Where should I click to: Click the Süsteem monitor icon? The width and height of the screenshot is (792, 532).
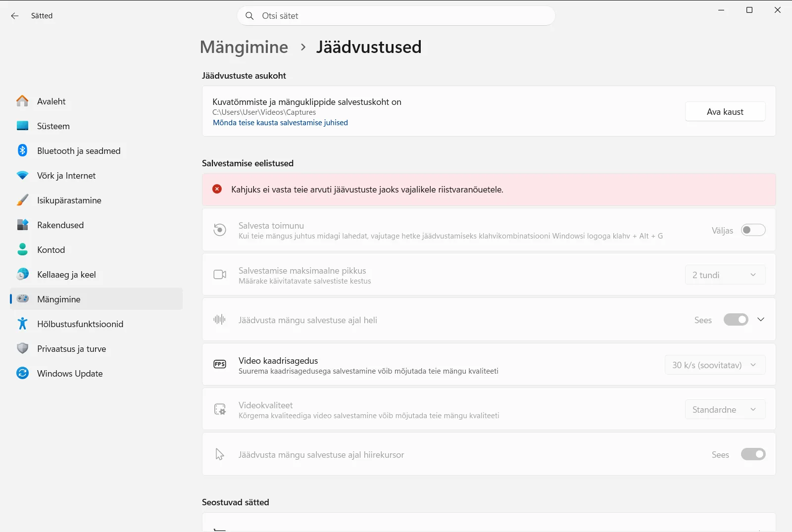click(22, 126)
